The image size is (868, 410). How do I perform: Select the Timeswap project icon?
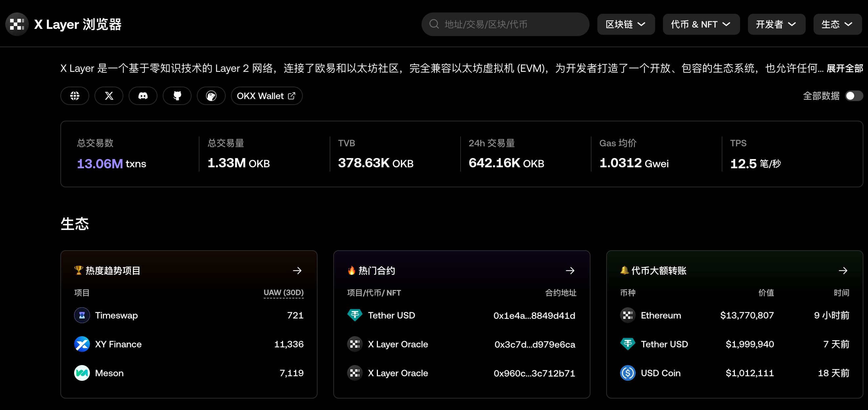tap(82, 315)
